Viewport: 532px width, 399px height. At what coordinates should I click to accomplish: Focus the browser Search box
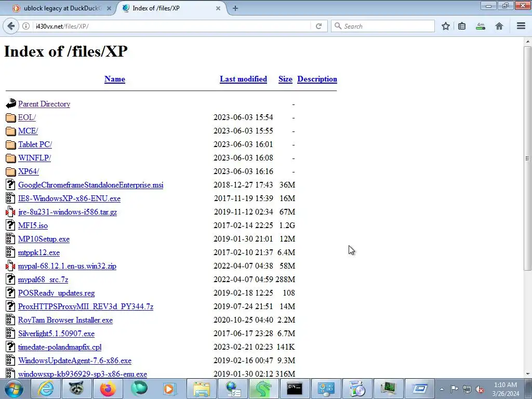[383, 26]
